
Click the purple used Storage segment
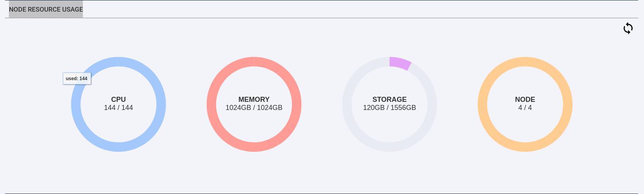(400, 63)
